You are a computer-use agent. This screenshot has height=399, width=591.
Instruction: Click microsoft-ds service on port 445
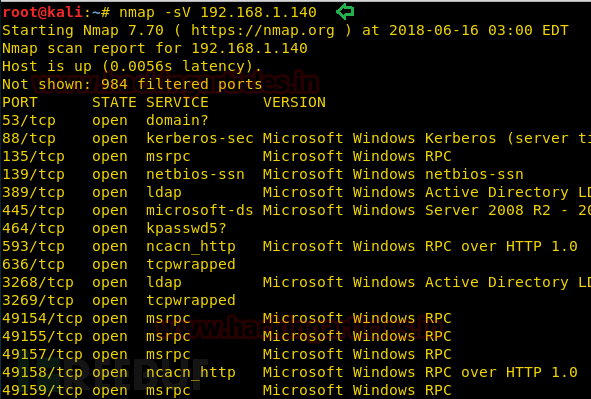pos(199,210)
